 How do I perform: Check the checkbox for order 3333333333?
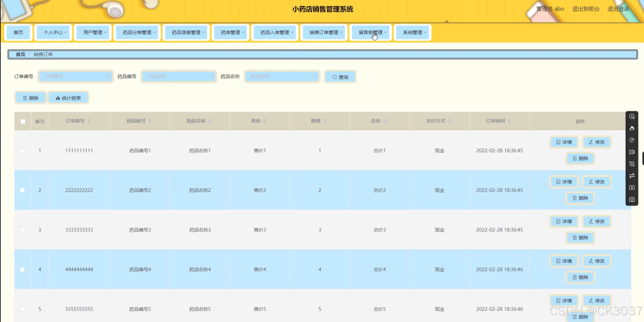23,230
